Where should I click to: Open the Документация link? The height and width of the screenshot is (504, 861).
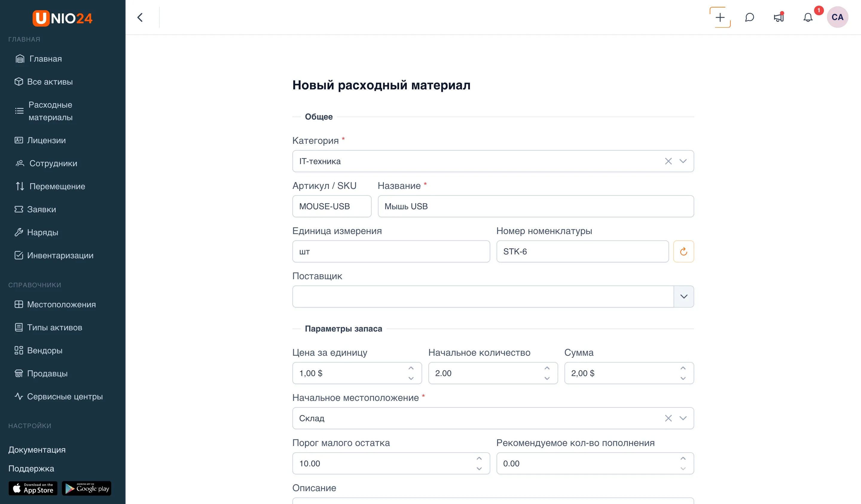[37, 450]
